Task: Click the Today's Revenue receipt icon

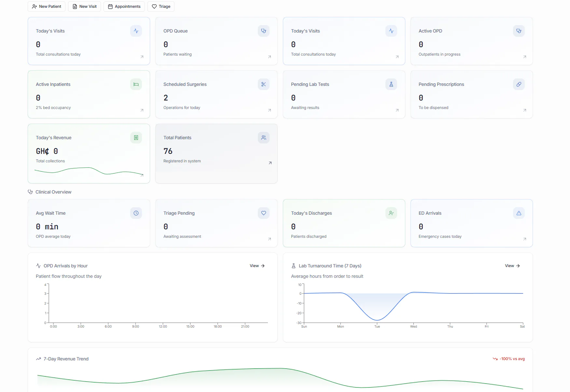Action: [136, 138]
